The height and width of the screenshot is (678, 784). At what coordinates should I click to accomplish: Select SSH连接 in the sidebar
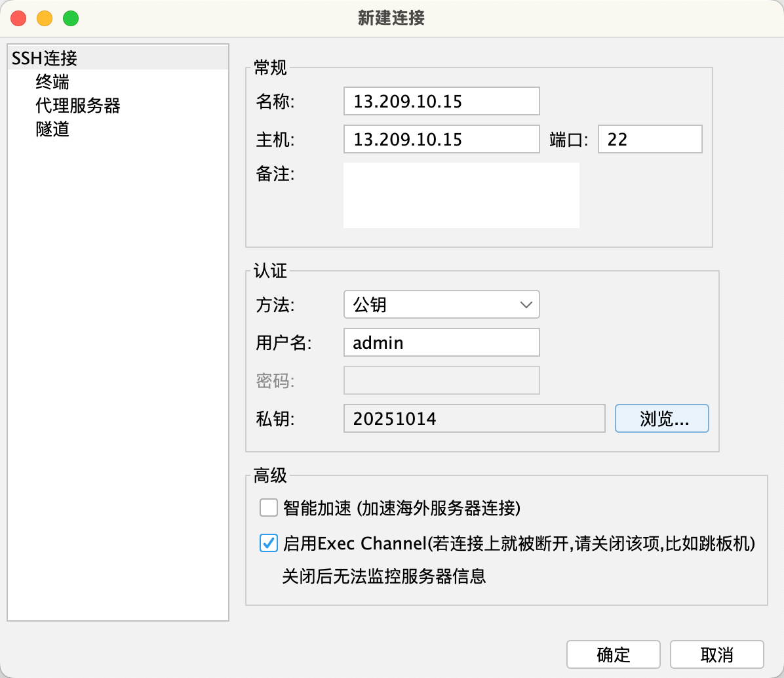(45, 58)
